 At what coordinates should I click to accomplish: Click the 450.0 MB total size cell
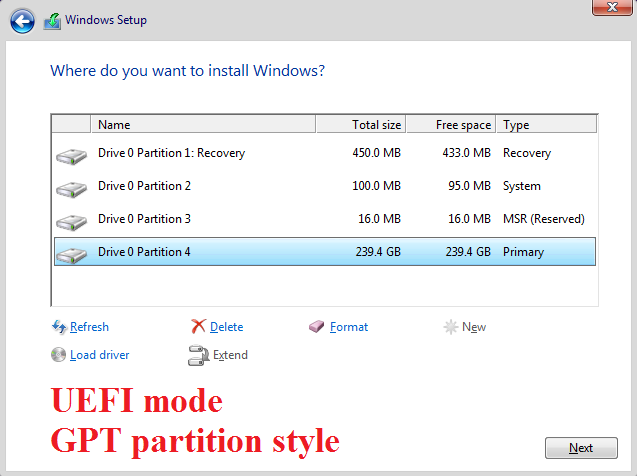coord(377,153)
